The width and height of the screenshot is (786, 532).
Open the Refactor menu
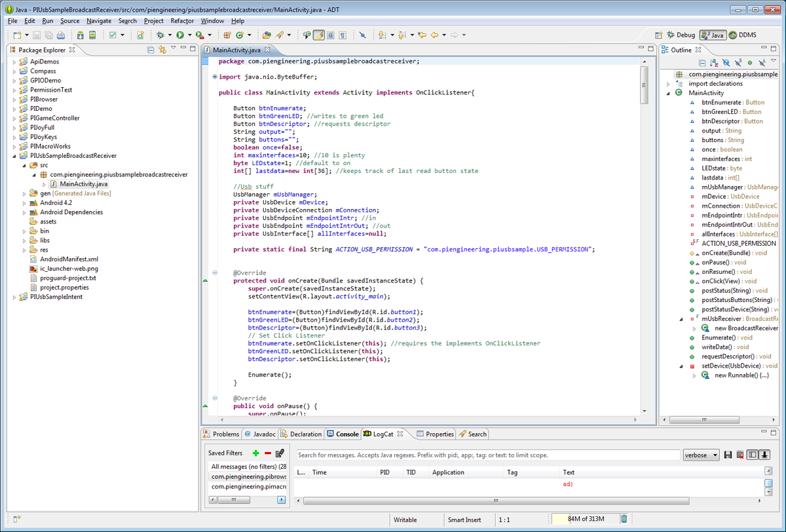point(182,21)
